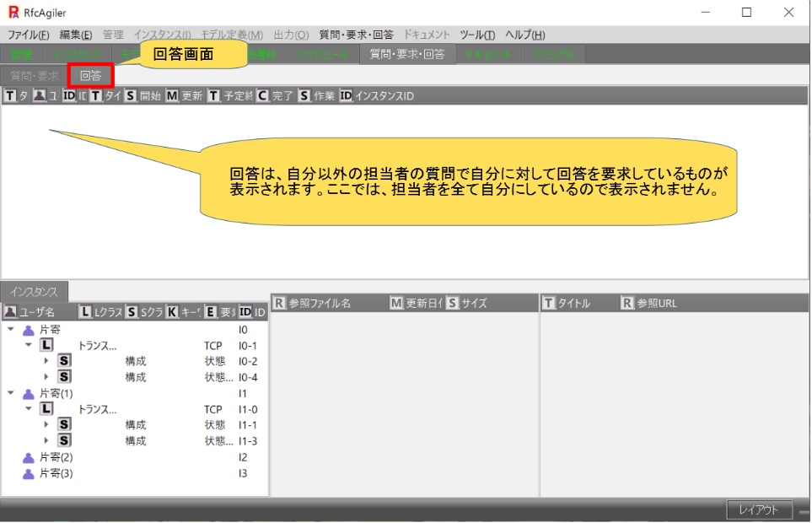This screenshot has height=523, width=812.
Task: Switch to the 回答 tab
Action: point(90,75)
